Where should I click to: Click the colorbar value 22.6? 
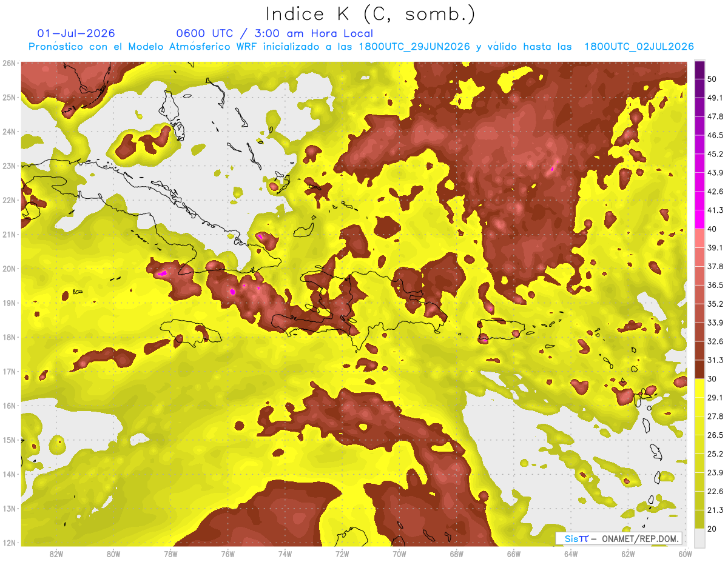coord(715,492)
